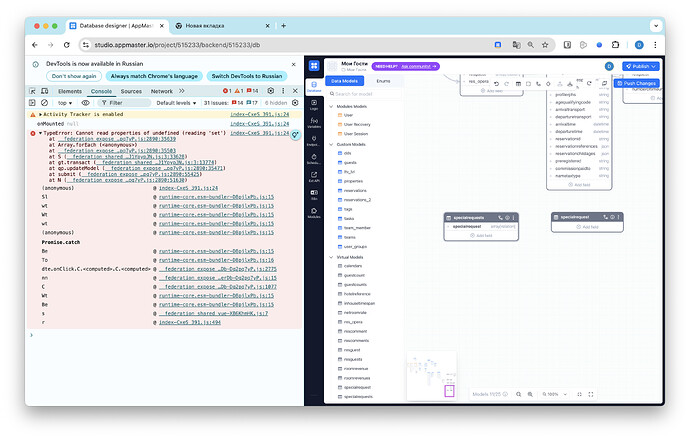Click Switch DevTools to Russian button
690x438 pixels.
tap(247, 76)
